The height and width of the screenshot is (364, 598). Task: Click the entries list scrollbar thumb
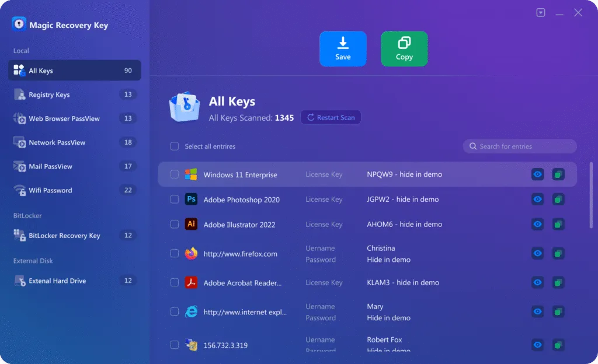point(591,195)
